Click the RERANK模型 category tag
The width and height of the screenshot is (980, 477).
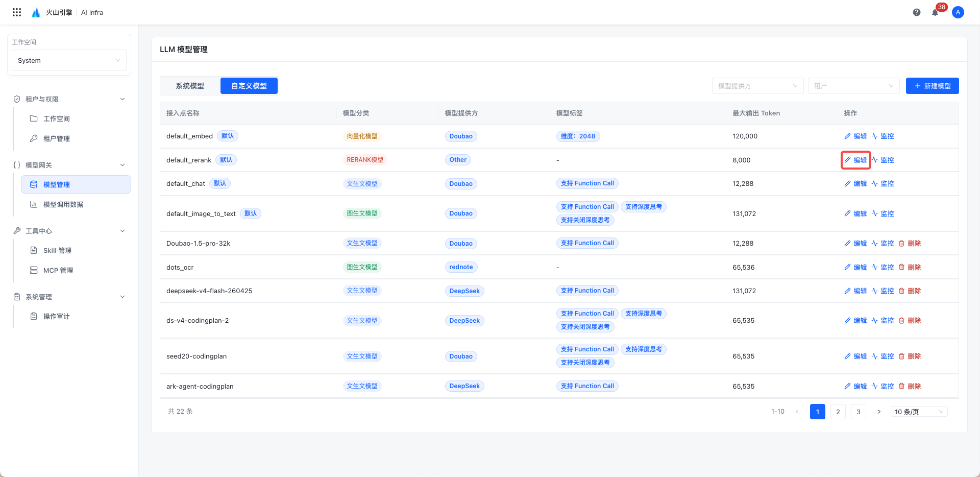tap(365, 160)
